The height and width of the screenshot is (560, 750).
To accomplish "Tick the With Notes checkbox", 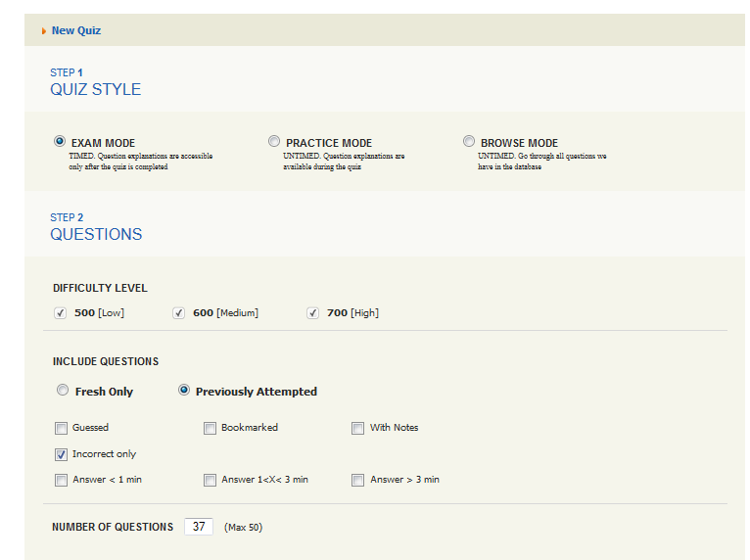I will [358, 428].
